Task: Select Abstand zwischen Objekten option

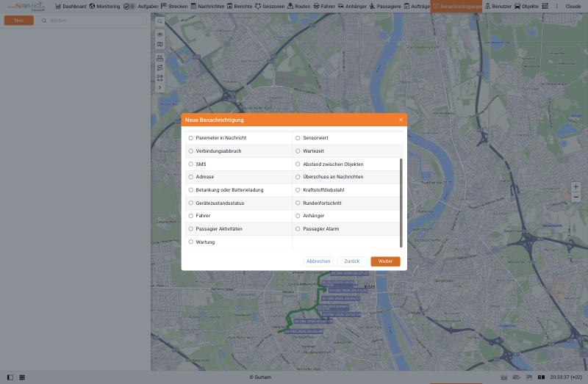Action: pyautogui.click(x=298, y=164)
